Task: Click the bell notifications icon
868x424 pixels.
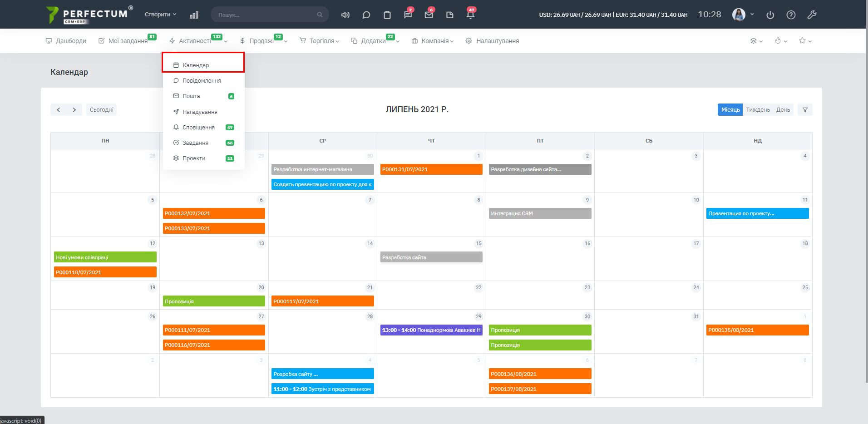Action: [470, 15]
